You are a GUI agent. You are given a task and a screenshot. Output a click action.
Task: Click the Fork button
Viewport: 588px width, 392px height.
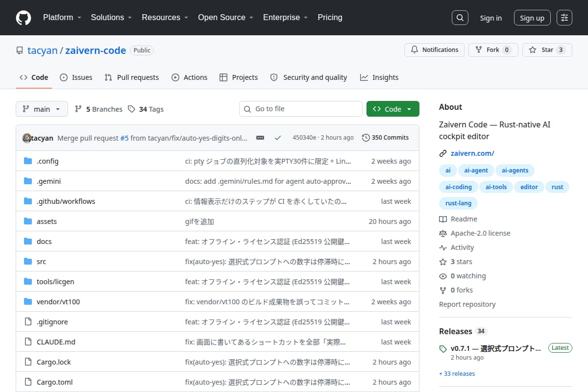point(493,50)
